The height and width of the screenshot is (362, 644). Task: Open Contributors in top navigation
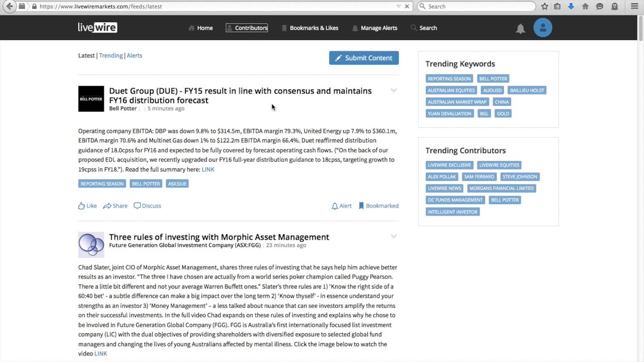click(x=247, y=28)
